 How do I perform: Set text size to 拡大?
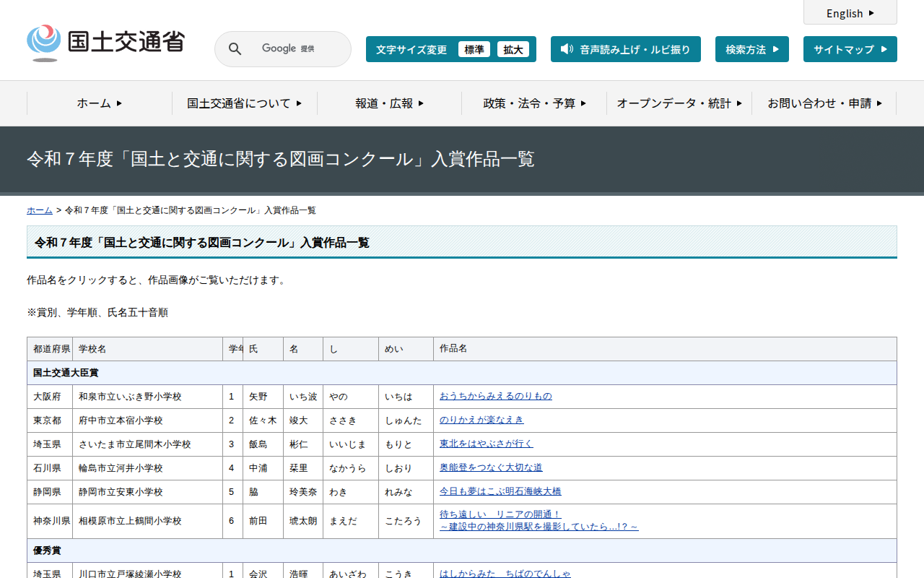[513, 49]
